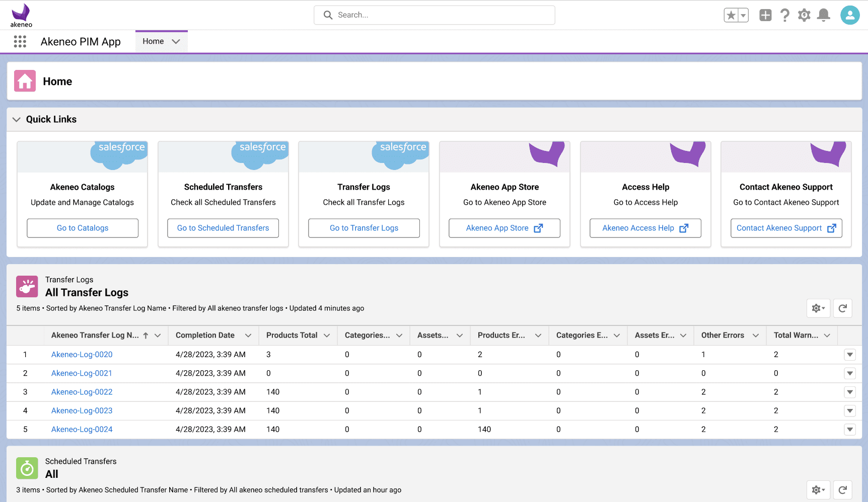
Task: Open the Akeneo-Log-0024 record
Action: pos(82,429)
